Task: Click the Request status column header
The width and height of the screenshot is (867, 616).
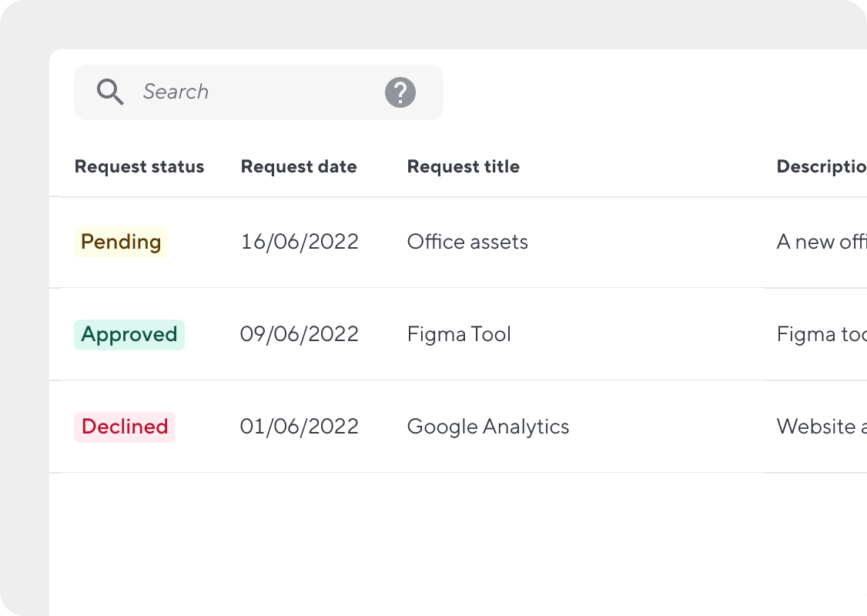Action: click(x=139, y=166)
